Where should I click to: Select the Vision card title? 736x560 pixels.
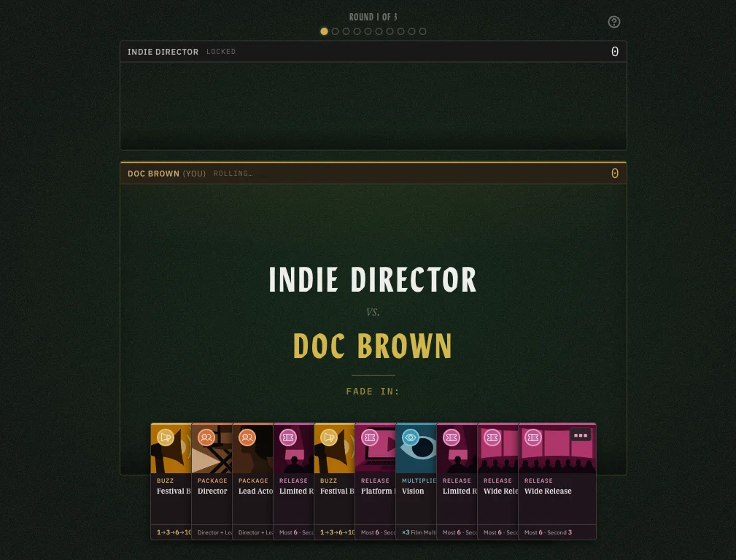coord(413,491)
